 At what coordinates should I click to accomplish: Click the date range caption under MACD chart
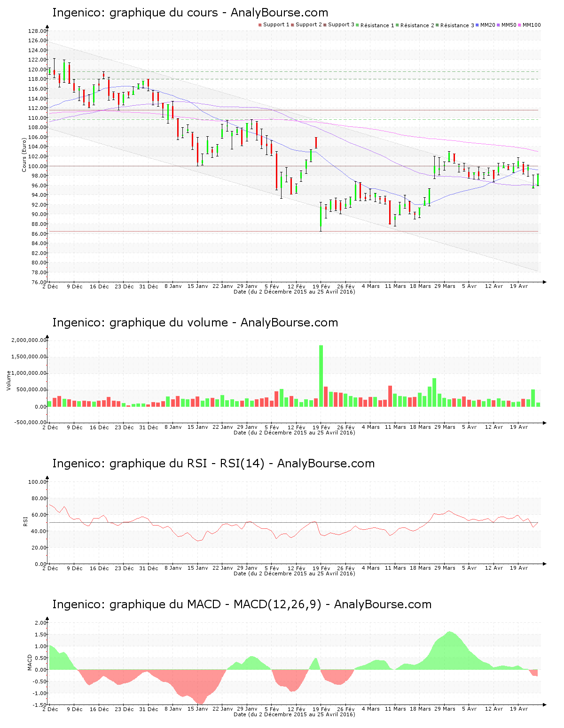(294, 714)
